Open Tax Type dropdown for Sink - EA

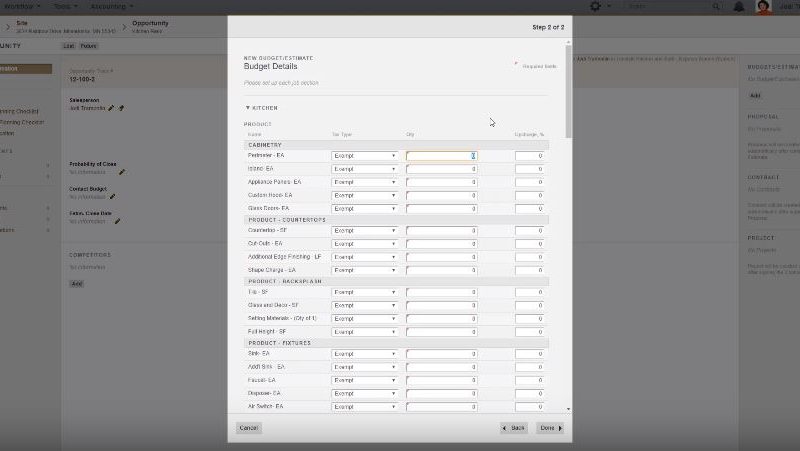point(364,354)
